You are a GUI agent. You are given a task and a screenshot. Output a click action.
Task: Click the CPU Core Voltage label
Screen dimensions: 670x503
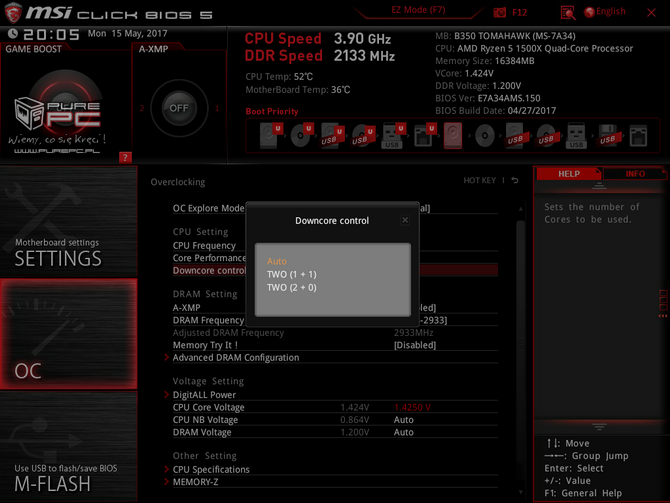pyautogui.click(x=209, y=407)
